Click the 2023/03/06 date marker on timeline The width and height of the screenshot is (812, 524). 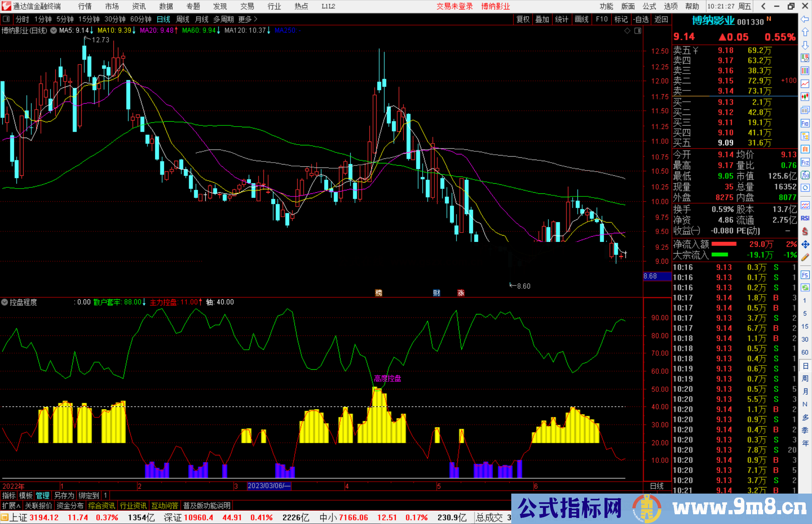[x=269, y=486]
